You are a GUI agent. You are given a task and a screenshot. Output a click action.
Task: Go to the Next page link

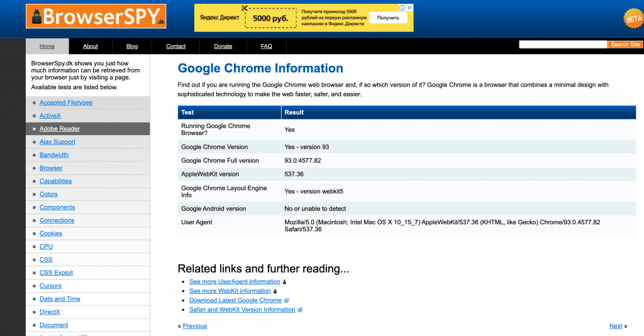616,326
